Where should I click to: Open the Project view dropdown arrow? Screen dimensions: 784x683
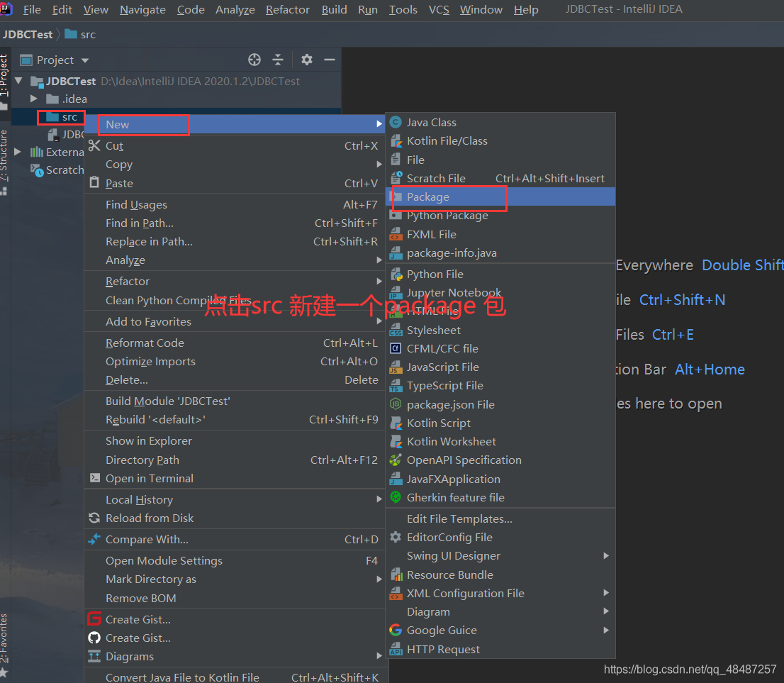point(85,60)
